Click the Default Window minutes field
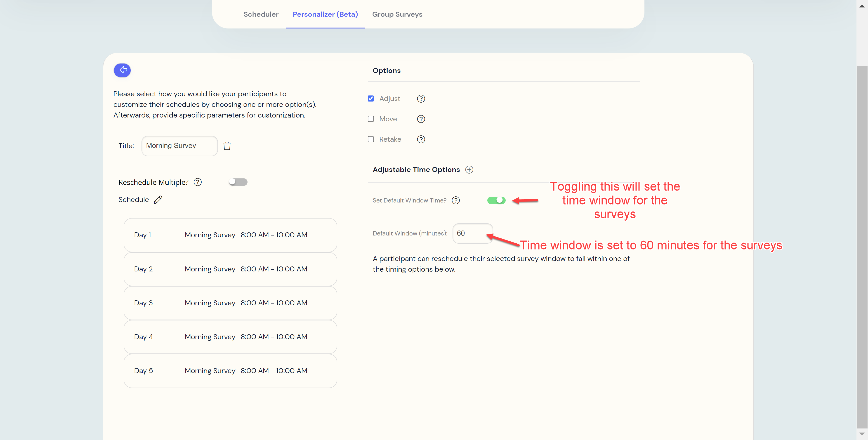The image size is (868, 440). (x=472, y=233)
